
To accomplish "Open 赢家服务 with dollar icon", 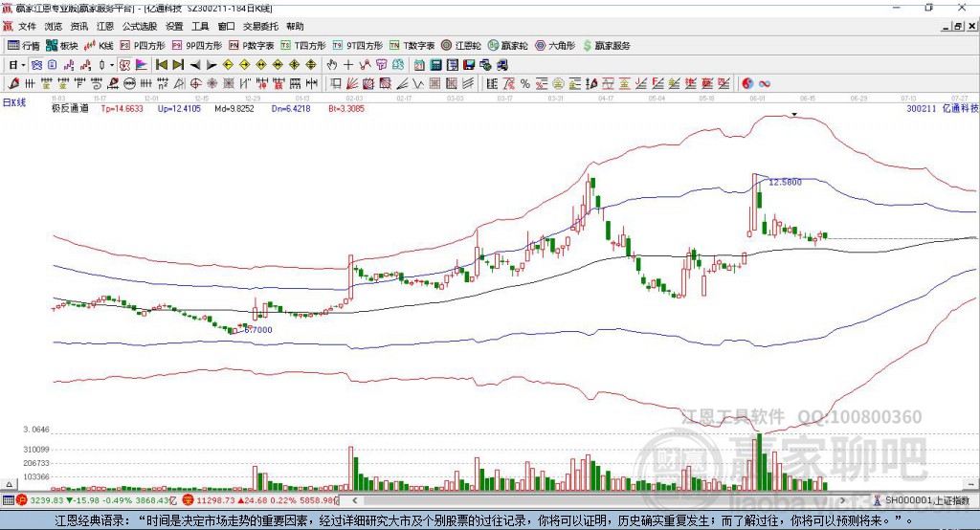I will 606,46.
